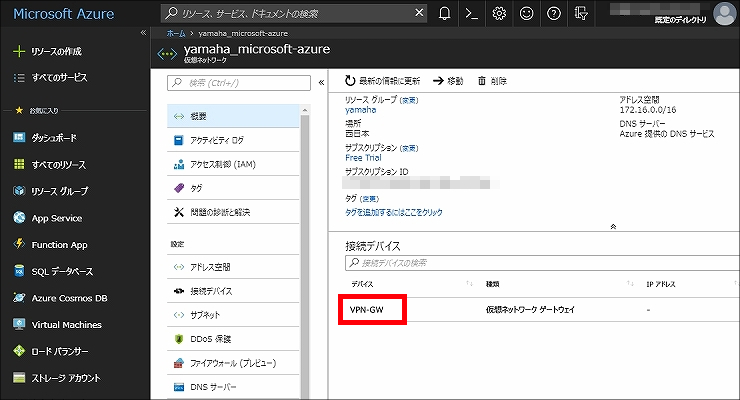Click address space value 172.16.0.0/16

pos(648,110)
